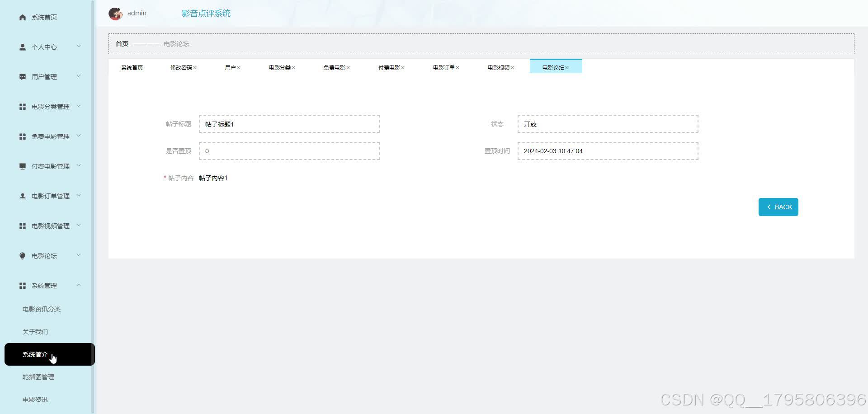The height and width of the screenshot is (414, 868).
Task: Switch to the 系统首页 tab
Action: pos(132,68)
